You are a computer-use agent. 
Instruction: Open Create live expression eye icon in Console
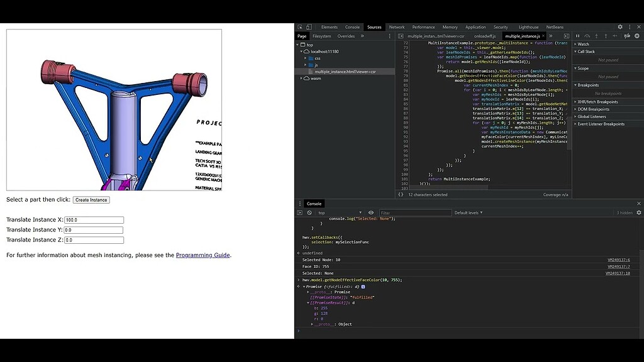tap(371, 212)
